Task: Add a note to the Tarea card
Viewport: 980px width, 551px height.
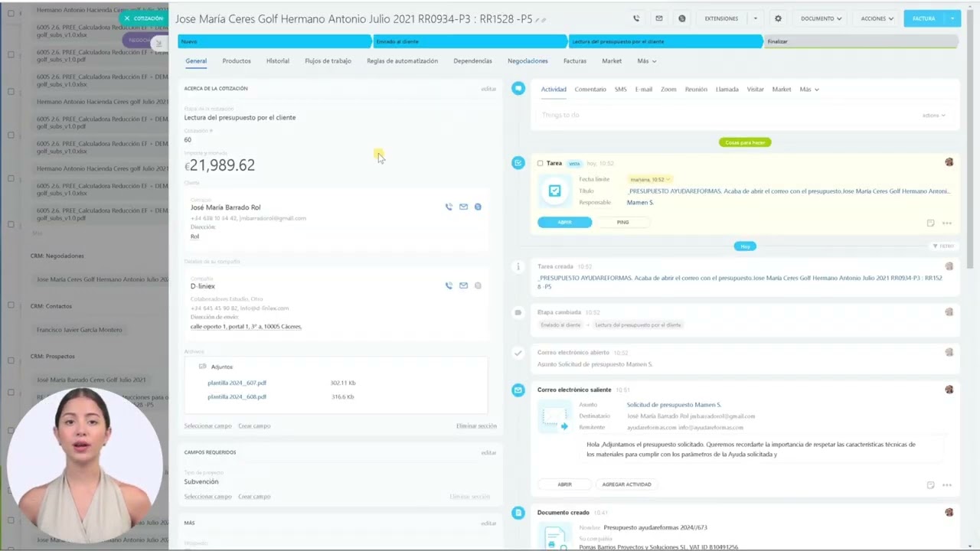Action: pyautogui.click(x=930, y=223)
